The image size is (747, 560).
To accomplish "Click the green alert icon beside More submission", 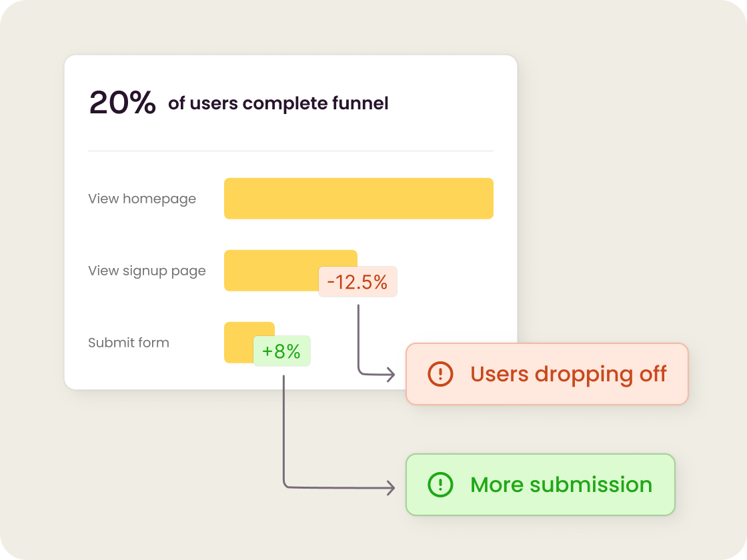I will pos(440,485).
